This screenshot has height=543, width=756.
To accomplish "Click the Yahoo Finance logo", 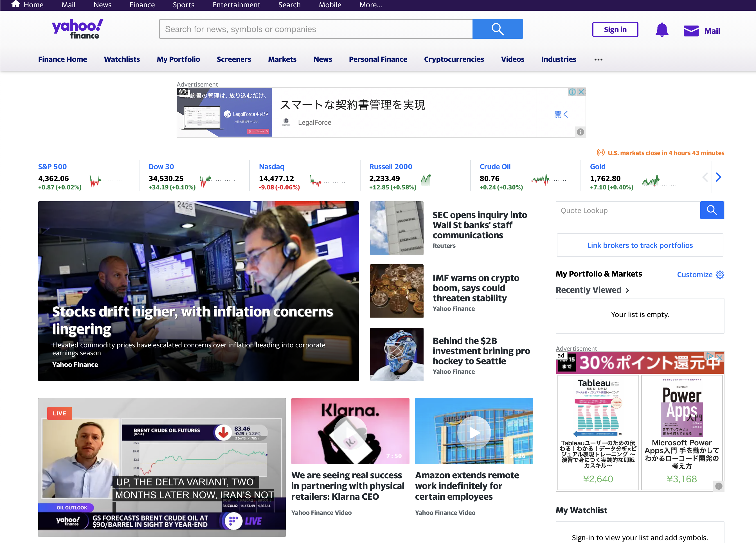I will (77, 29).
